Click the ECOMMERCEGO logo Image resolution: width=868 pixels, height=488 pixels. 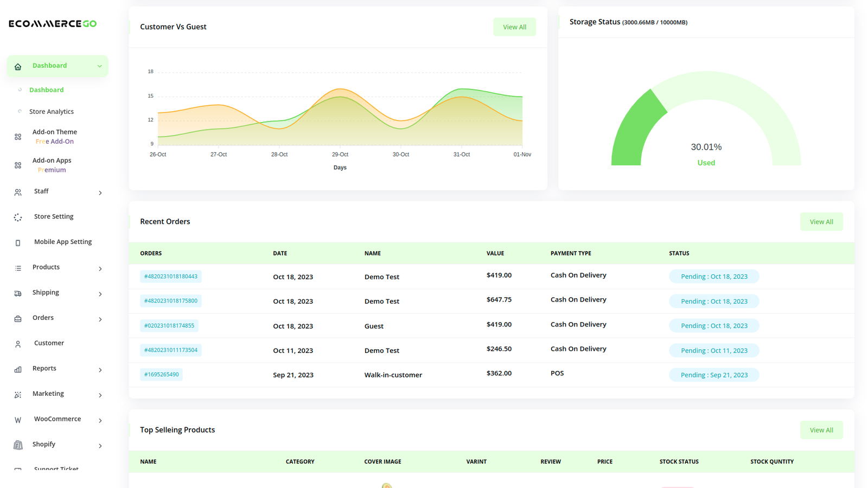click(53, 24)
